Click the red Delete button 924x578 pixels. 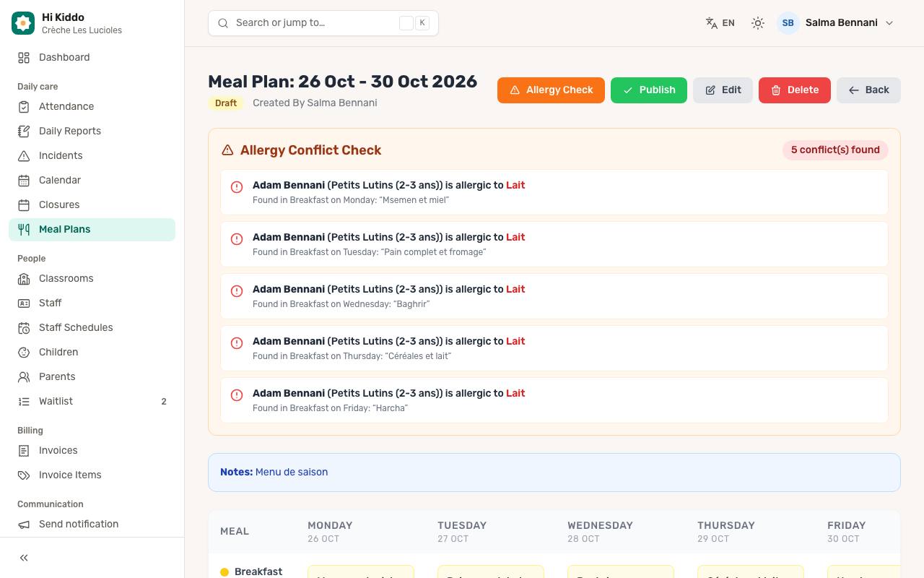click(x=795, y=90)
